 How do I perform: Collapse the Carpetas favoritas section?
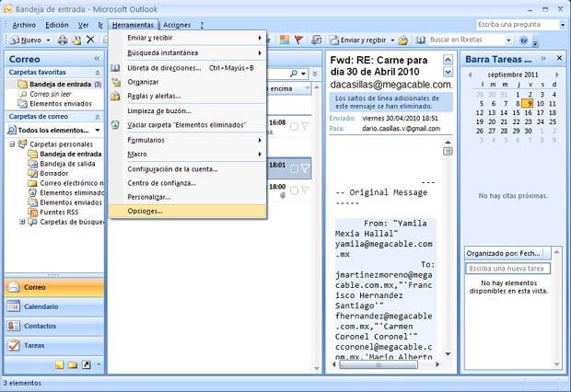pyautogui.click(x=98, y=73)
